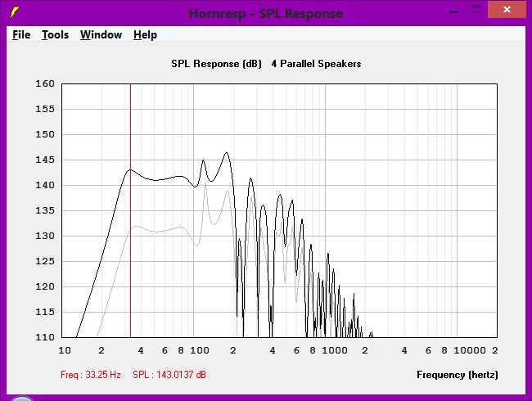The image size is (532, 401).
Task: Maximize the Hornresp window
Action: (x=476, y=10)
